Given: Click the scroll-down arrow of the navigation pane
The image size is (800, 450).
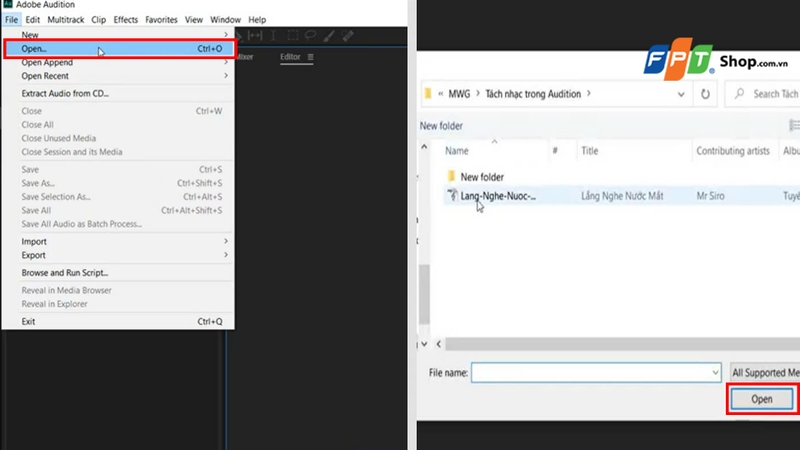Looking at the screenshot, I should pyautogui.click(x=424, y=344).
